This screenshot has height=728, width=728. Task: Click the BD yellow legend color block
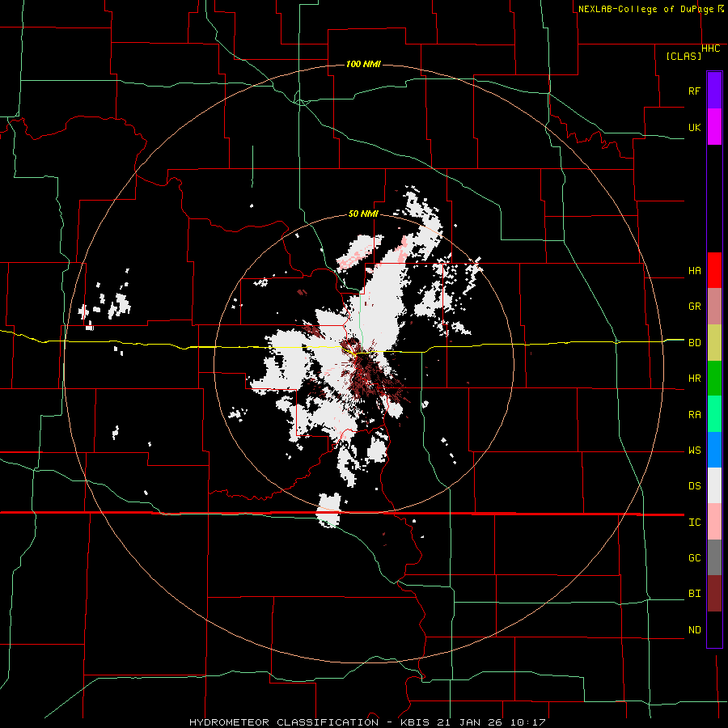714,343
